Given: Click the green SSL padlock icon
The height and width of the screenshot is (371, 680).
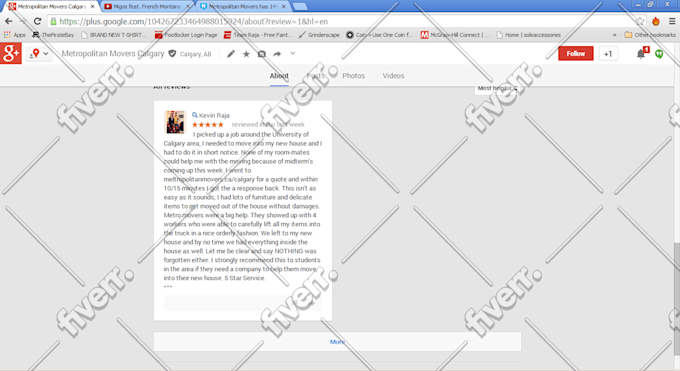Looking at the screenshot, I should coord(53,21).
